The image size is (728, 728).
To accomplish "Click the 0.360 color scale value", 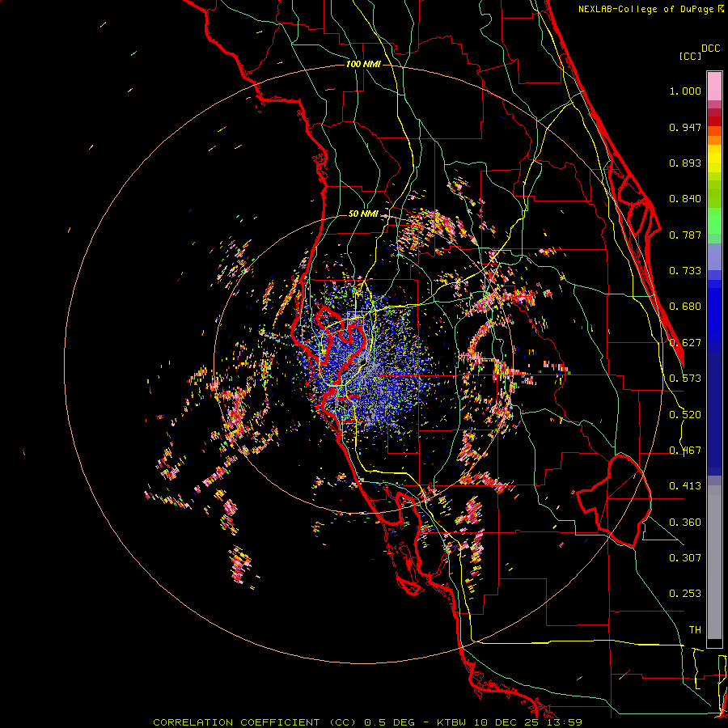I will point(685,523).
